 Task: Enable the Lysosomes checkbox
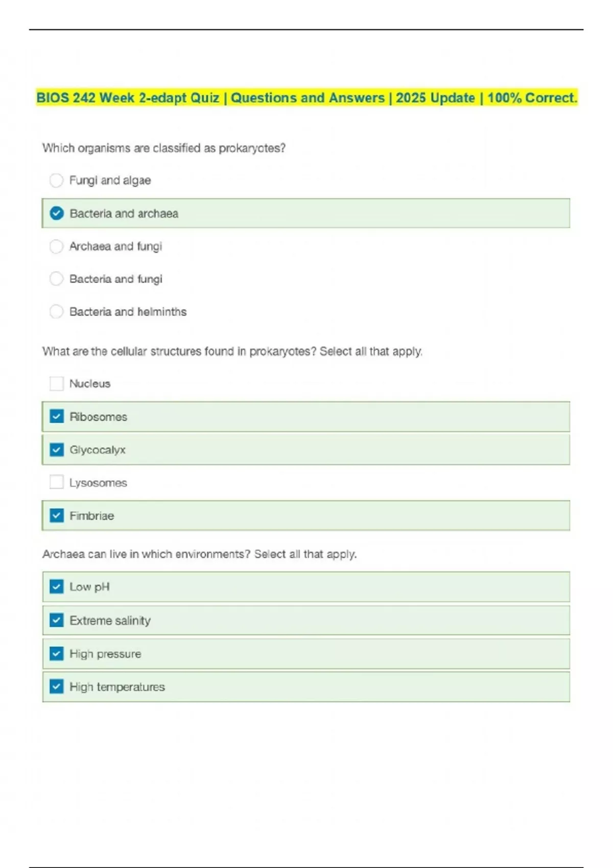(x=56, y=483)
